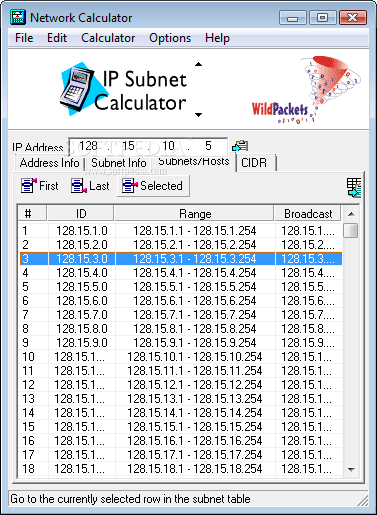
Task: Click the Network Calculator title bar icon
Action: (18, 17)
